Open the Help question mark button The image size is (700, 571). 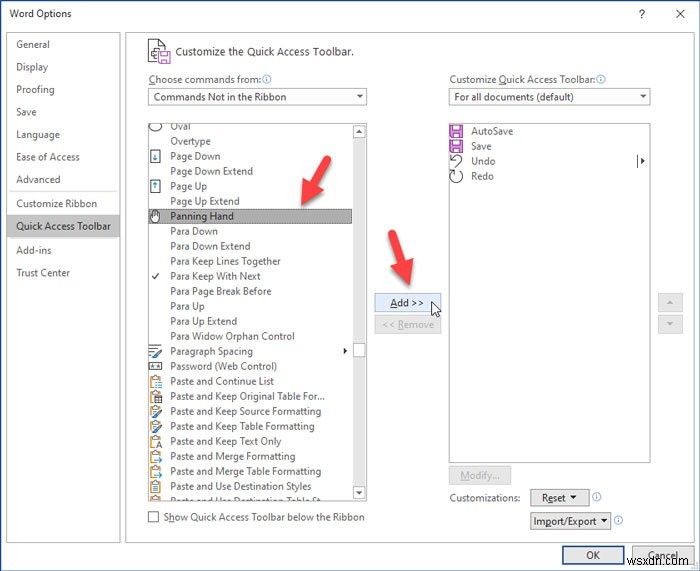coord(642,14)
